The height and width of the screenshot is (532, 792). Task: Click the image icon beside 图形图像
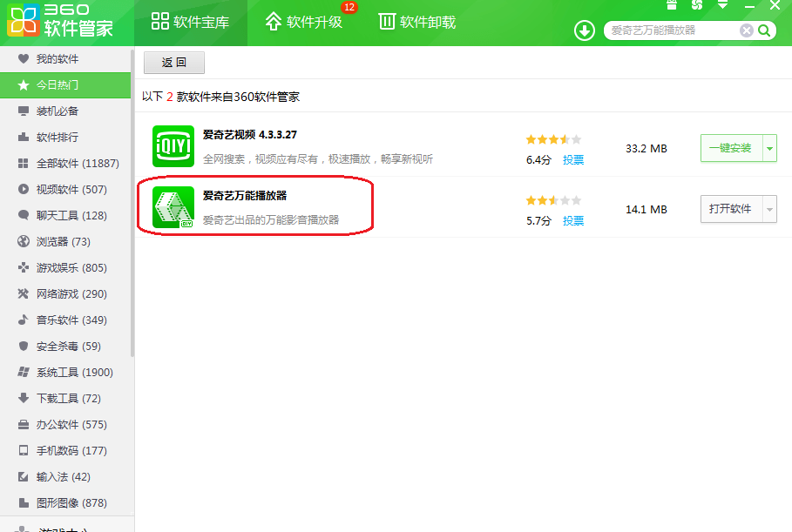24,502
